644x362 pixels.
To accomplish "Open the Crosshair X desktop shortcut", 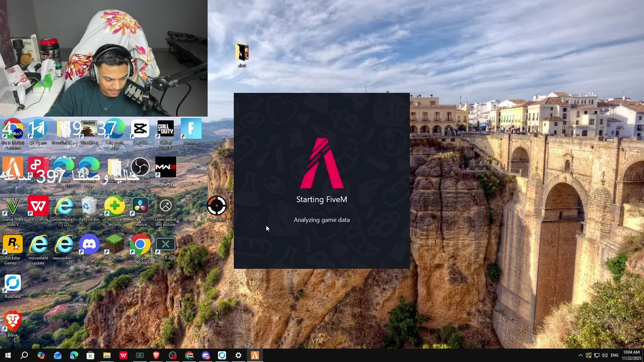I will tap(217, 209).
